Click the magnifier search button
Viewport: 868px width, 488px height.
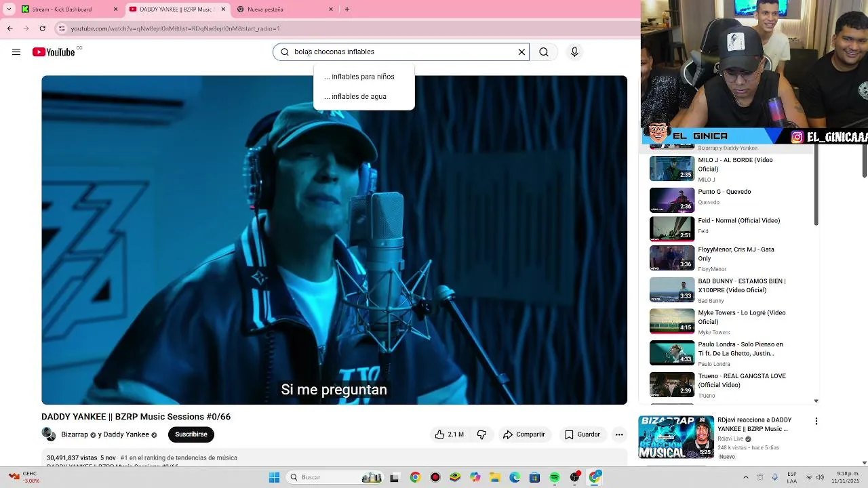[544, 52]
